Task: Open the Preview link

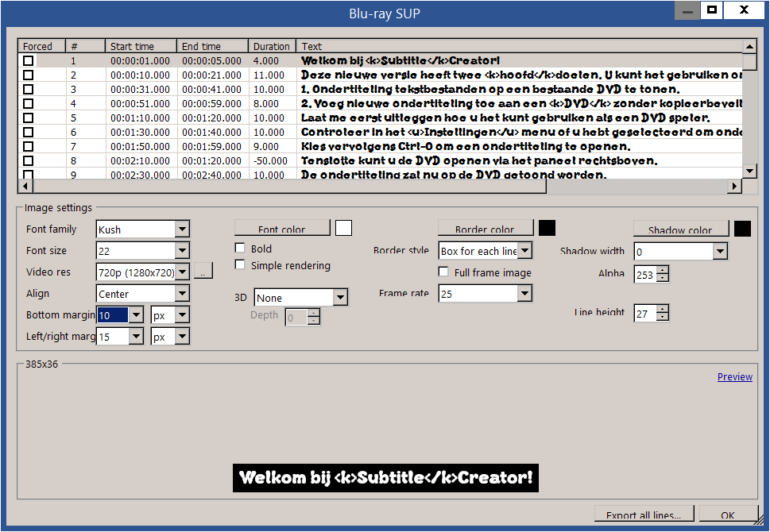Action: tap(735, 376)
